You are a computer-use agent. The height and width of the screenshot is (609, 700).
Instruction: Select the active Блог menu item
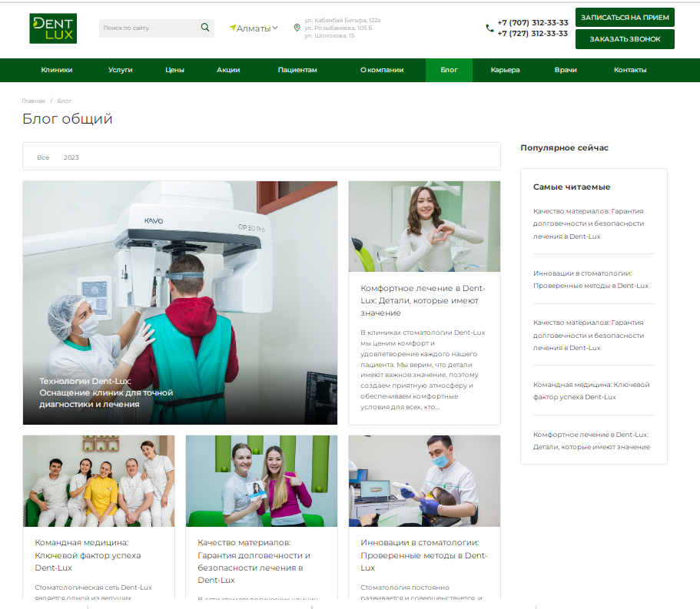pyautogui.click(x=449, y=70)
